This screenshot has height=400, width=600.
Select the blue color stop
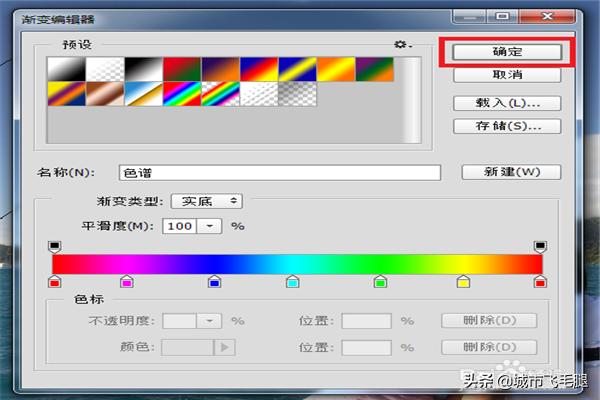click(215, 281)
